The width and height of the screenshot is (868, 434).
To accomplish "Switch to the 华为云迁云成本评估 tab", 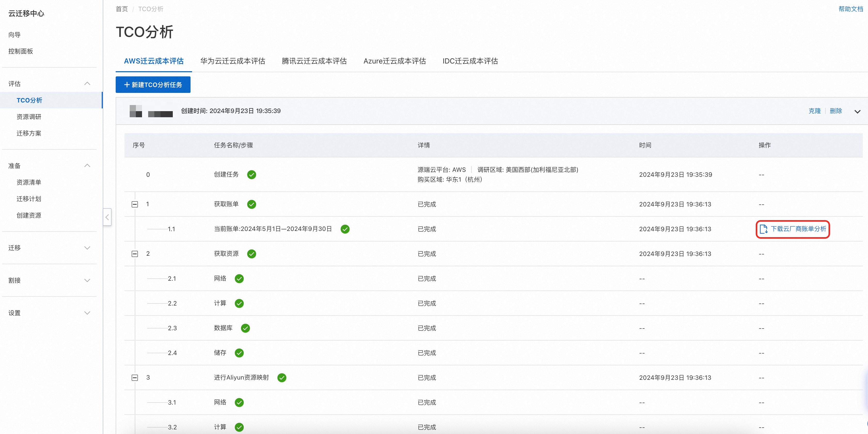I will click(233, 61).
